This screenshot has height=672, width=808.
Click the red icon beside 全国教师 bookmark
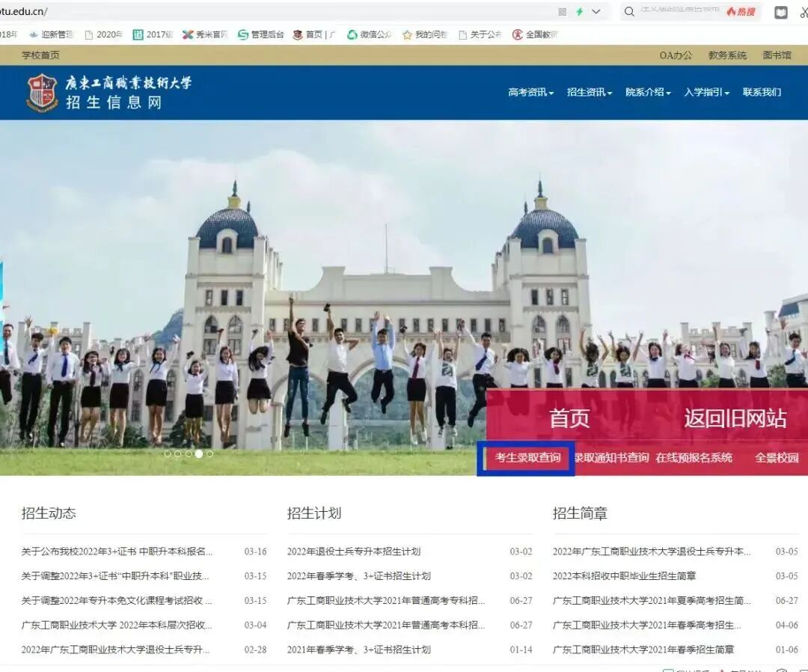click(518, 34)
